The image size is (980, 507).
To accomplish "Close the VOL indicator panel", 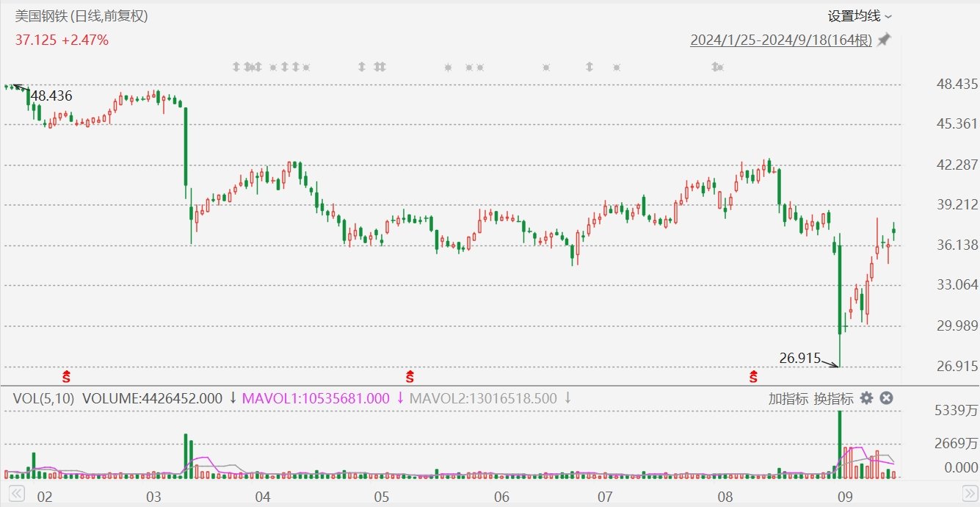I will [x=886, y=398].
